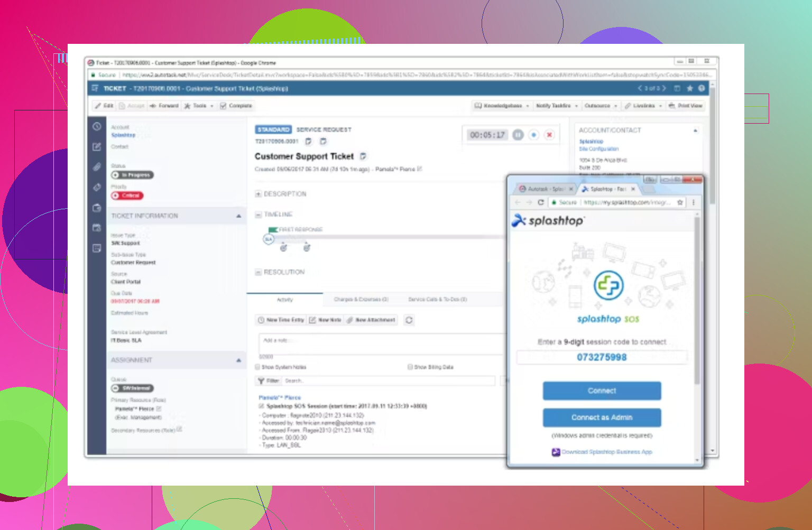Refresh the activity list
The width and height of the screenshot is (812, 530).
click(409, 320)
